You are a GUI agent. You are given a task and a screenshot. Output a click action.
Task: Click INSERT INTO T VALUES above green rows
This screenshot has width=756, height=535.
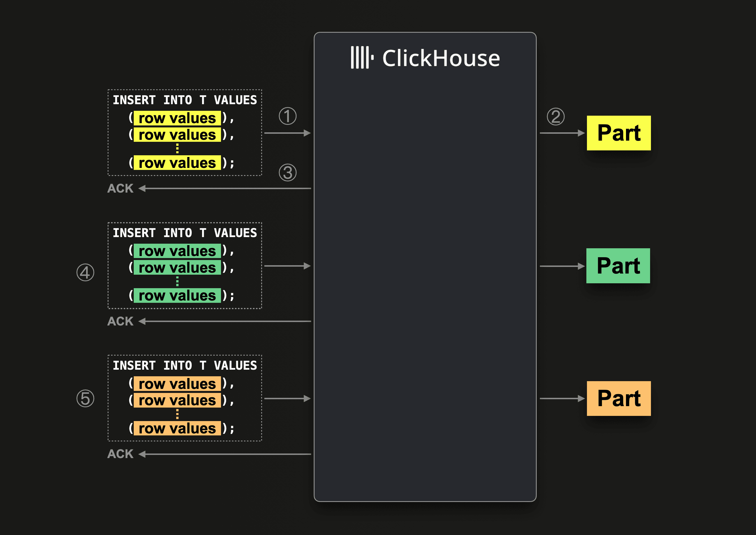185,233
